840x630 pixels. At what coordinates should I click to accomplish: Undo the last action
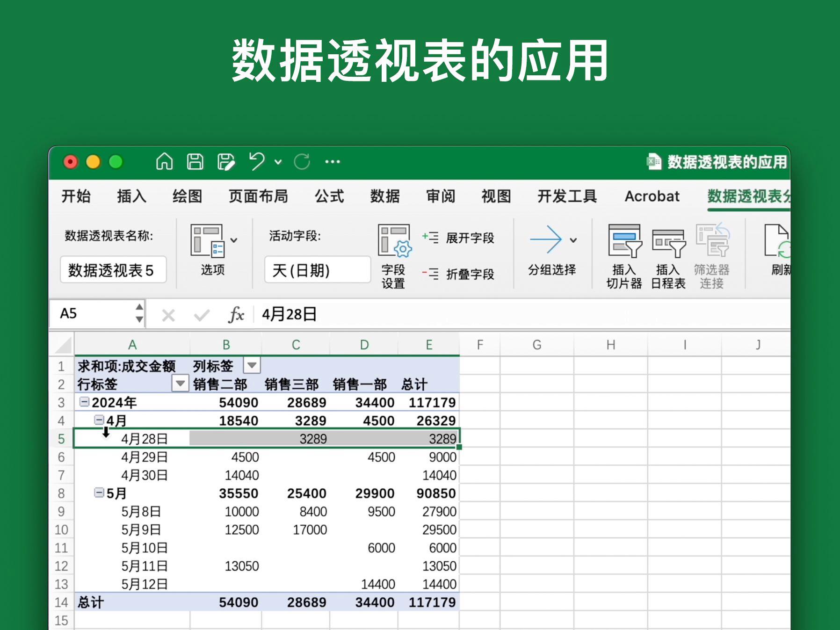(x=257, y=162)
